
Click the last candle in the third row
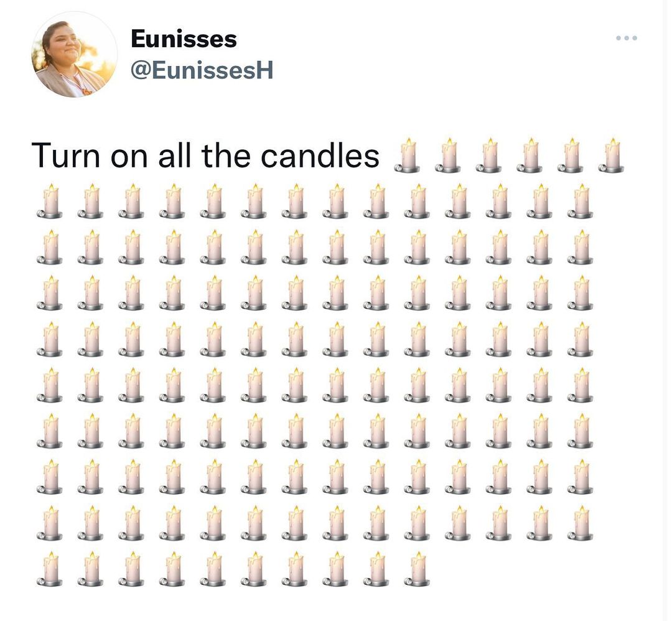pos(581,247)
